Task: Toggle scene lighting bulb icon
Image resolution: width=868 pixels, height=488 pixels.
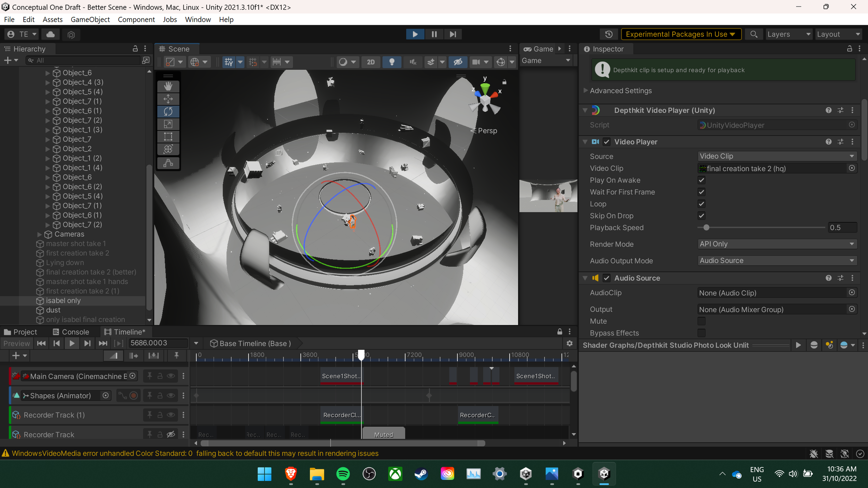Action: coord(392,62)
